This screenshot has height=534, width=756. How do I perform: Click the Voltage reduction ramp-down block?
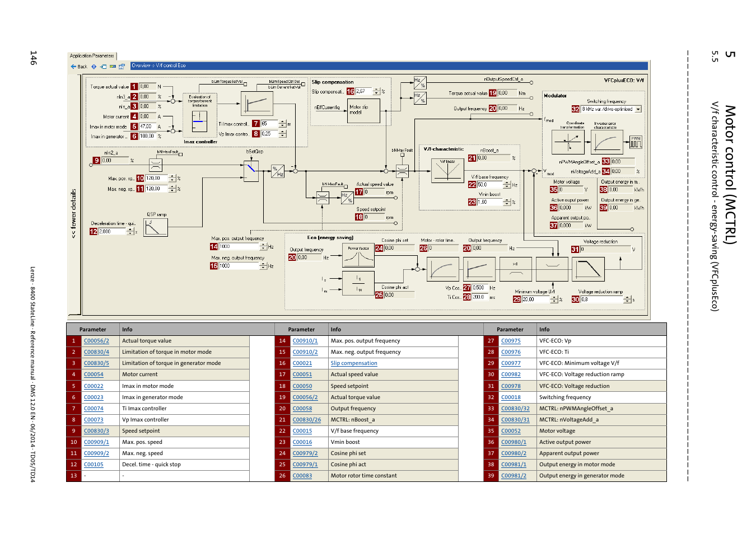pyautogui.click(x=589, y=269)
